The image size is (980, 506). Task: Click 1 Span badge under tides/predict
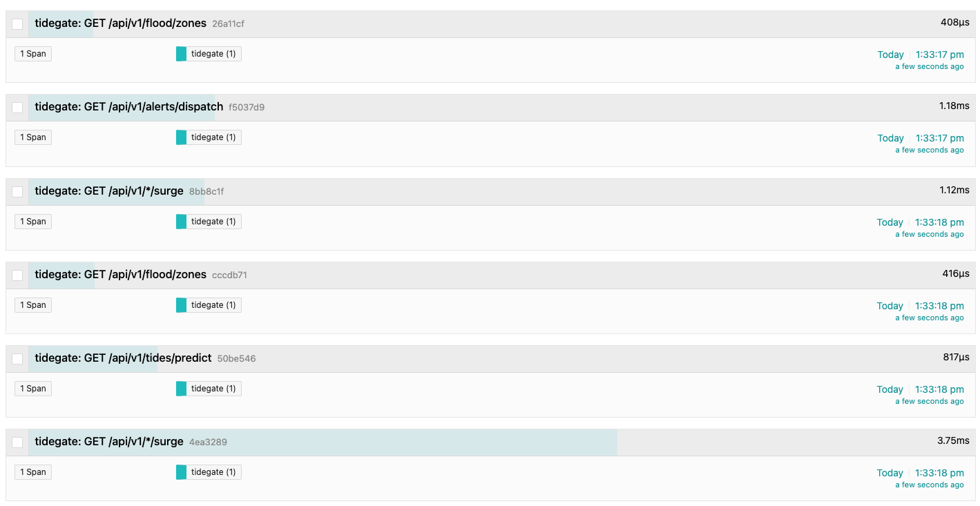[x=33, y=389]
